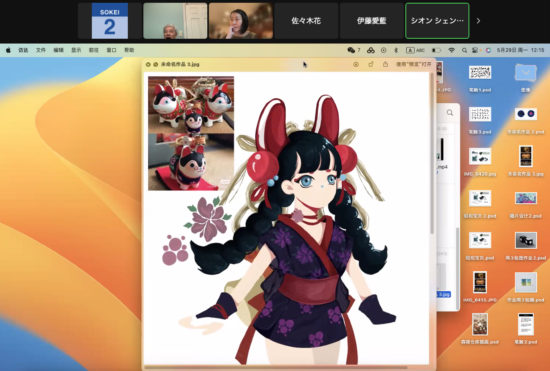Select the 伊藤愛藍 participant tile
The image size is (550, 371).
point(371,21)
